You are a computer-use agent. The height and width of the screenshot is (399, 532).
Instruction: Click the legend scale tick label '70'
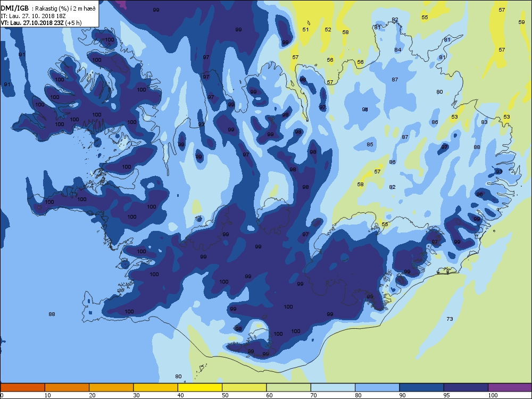314,395
